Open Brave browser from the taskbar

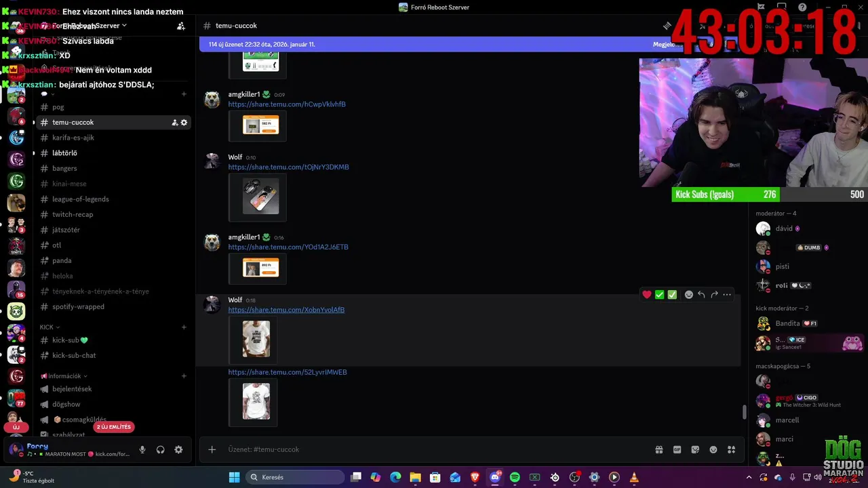475,477
